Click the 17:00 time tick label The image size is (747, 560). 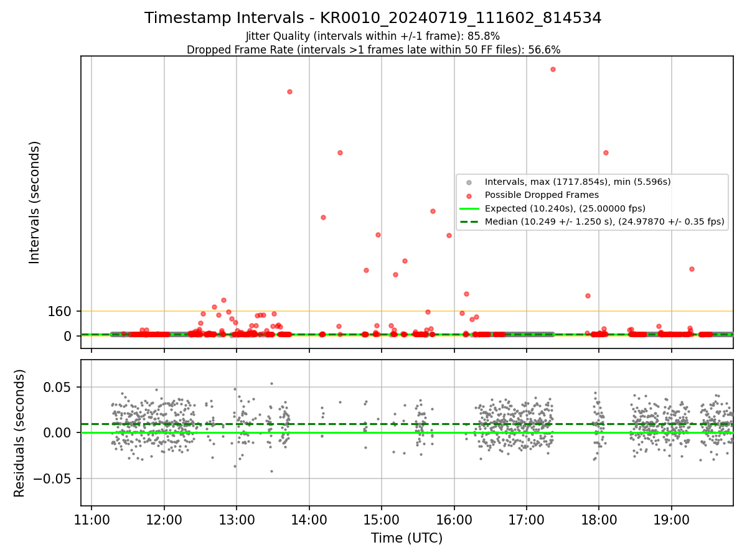pyautogui.click(x=527, y=520)
